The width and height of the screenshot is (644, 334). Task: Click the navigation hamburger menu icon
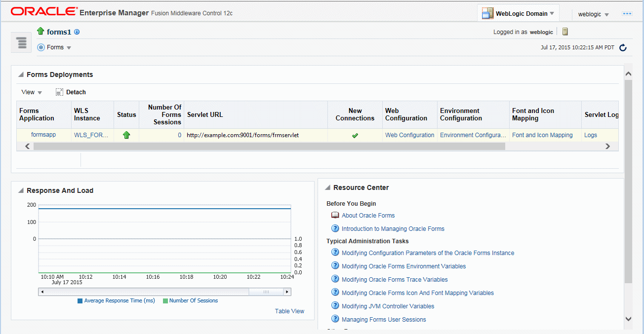point(22,43)
